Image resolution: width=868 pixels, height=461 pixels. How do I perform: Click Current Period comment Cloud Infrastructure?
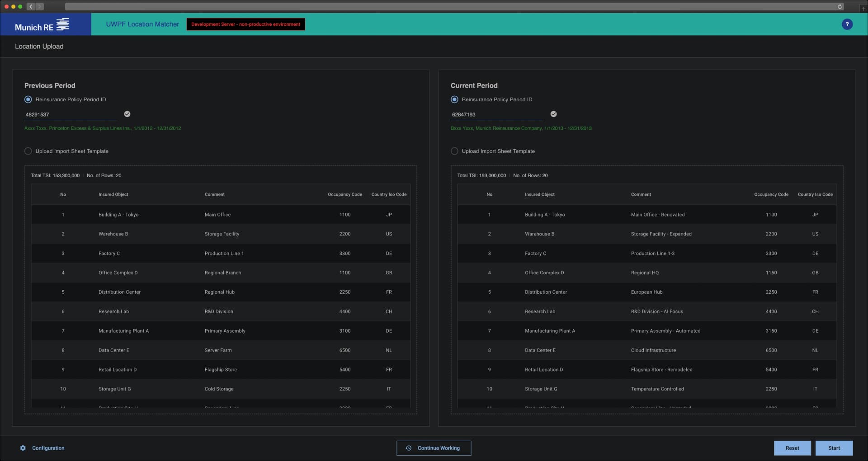coord(653,350)
